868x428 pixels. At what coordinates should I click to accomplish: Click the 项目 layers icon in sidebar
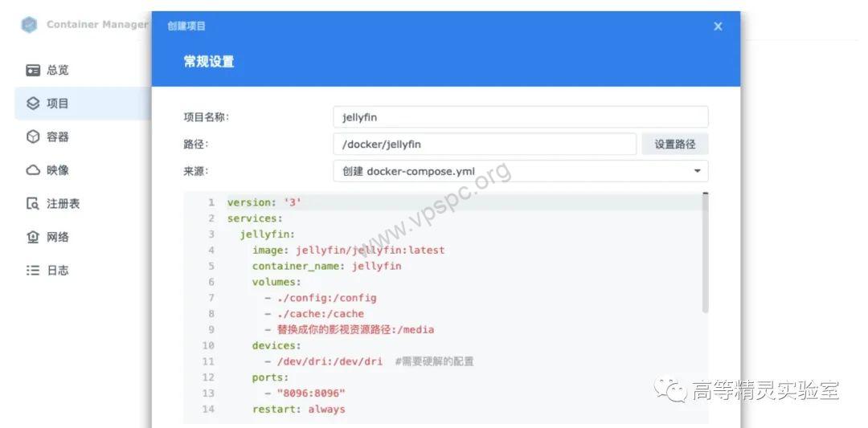pyautogui.click(x=33, y=104)
